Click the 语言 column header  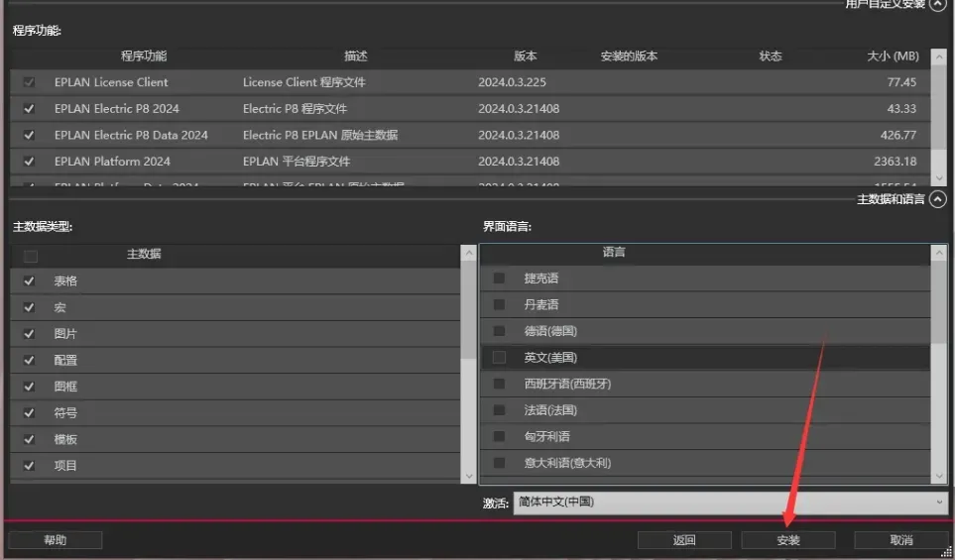[614, 252]
